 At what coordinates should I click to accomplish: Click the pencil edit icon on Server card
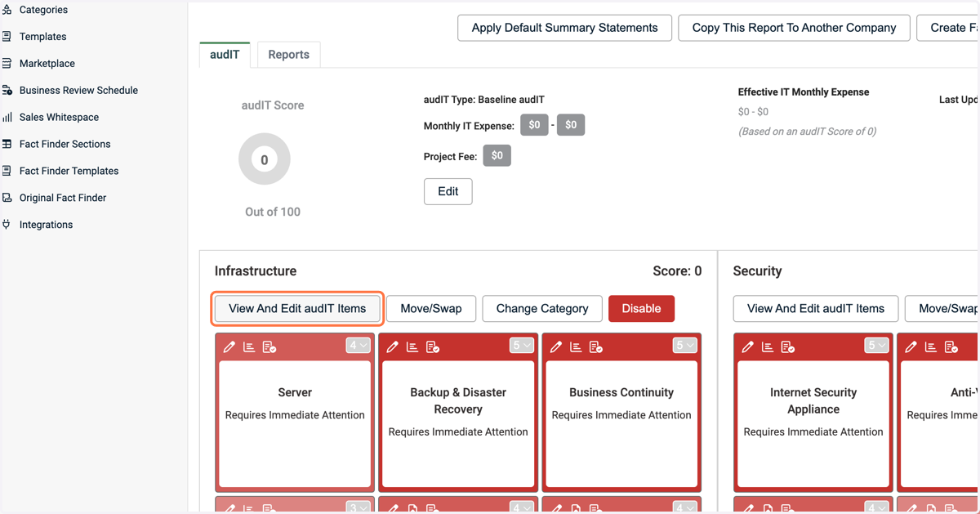point(229,347)
